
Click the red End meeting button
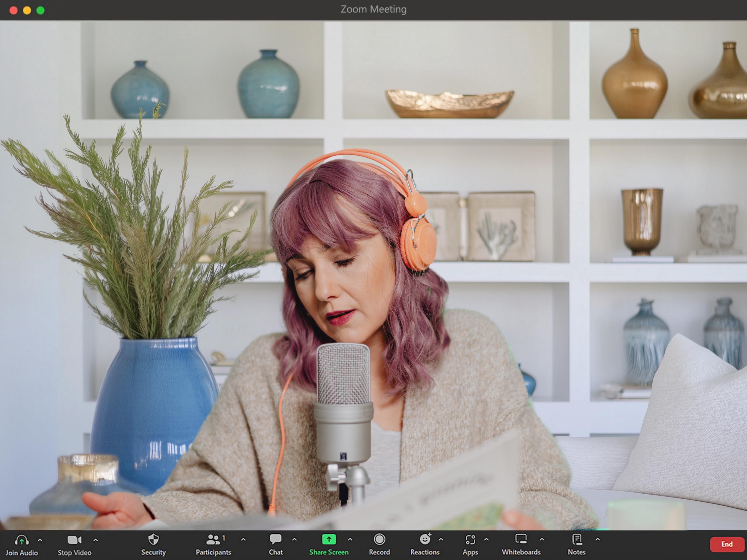point(727,545)
